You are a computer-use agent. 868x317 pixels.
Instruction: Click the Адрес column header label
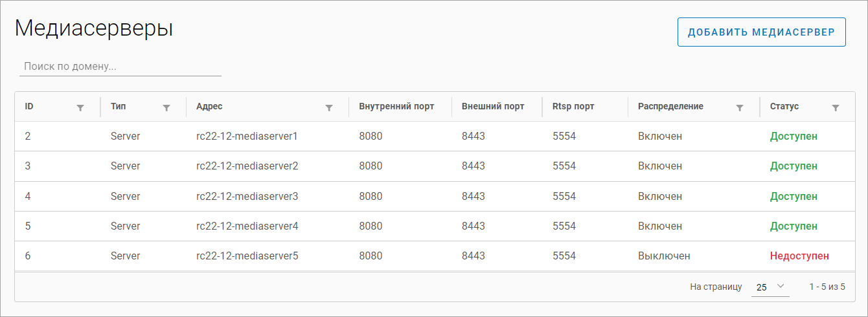[209, 107]
